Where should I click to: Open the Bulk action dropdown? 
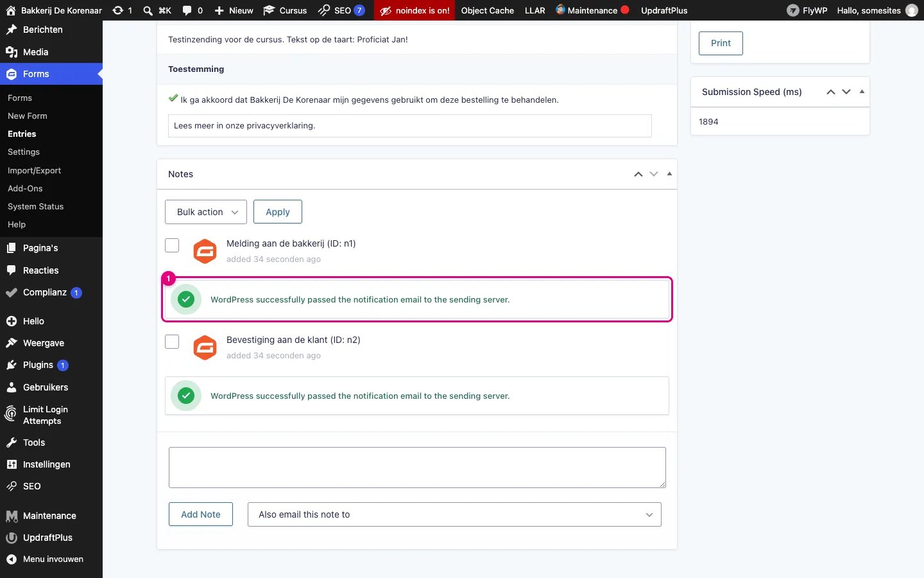206,212
